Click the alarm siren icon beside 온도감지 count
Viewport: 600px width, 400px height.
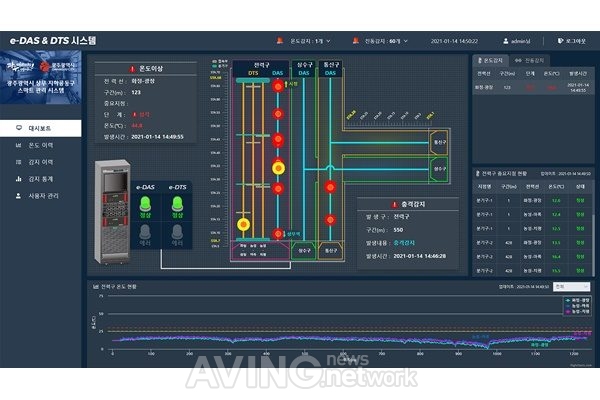point(280,40)
